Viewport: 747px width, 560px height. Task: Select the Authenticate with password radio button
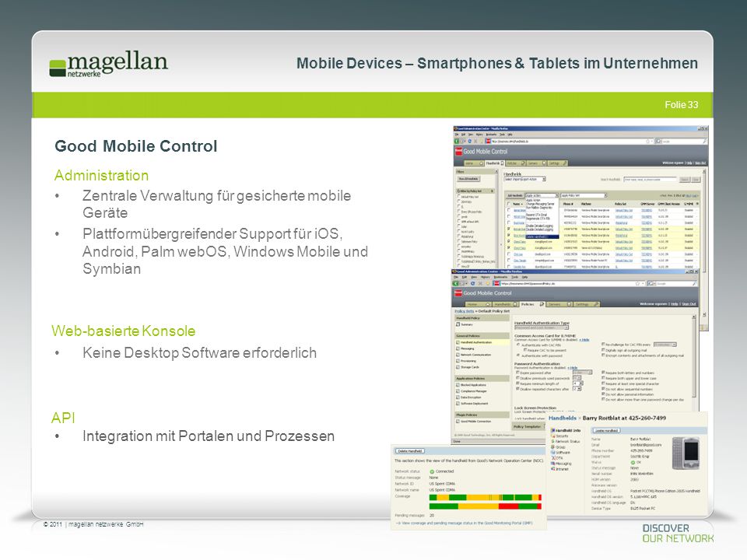click(x=518, y=355)
